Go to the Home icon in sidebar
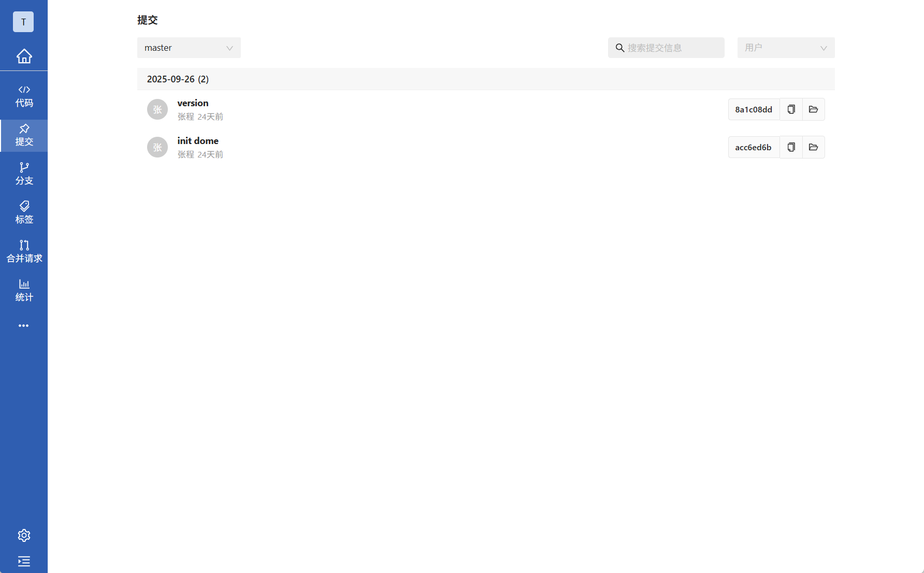The image size is (924, 573). tap(24, 56)
